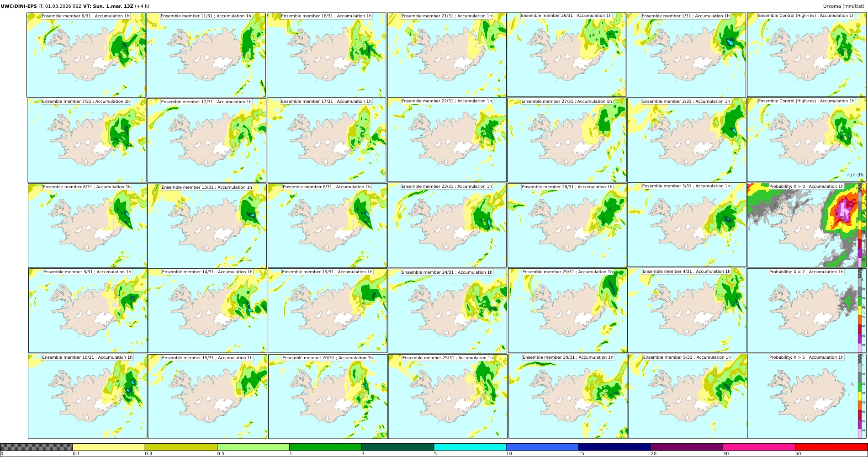The height and width of the screenshot is (457, 868).
Task: Select the 'Ensemble member 20/31' title
Action: pos(328,358)
